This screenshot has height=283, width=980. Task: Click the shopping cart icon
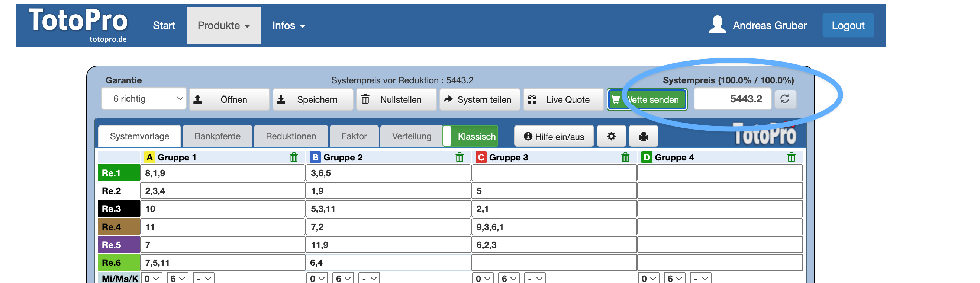616,99
